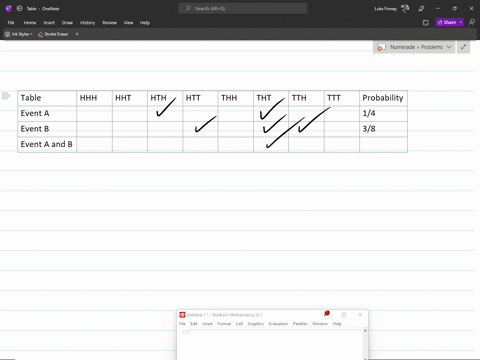Expand the Ink Styles dropdown

(19, 34)
